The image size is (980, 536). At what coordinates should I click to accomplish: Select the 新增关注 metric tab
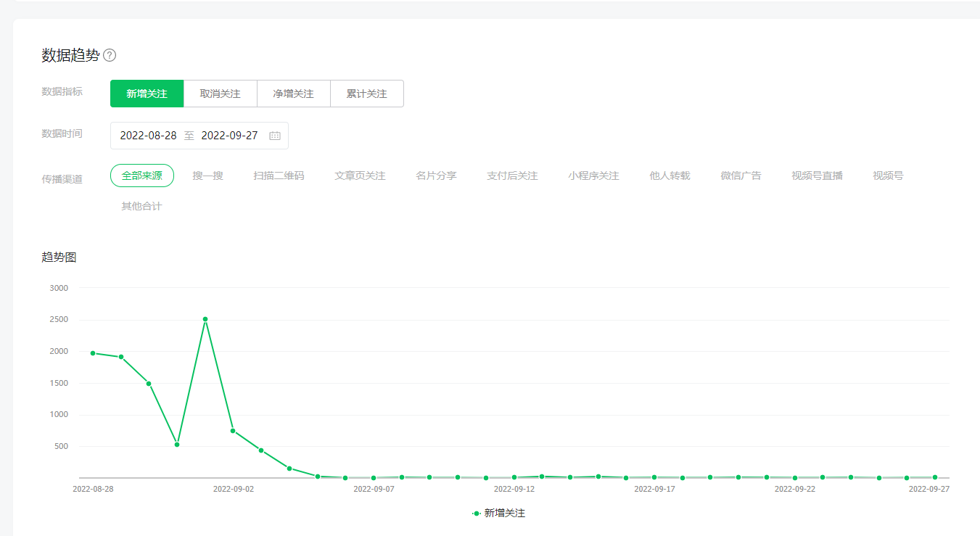coord(147,94)
